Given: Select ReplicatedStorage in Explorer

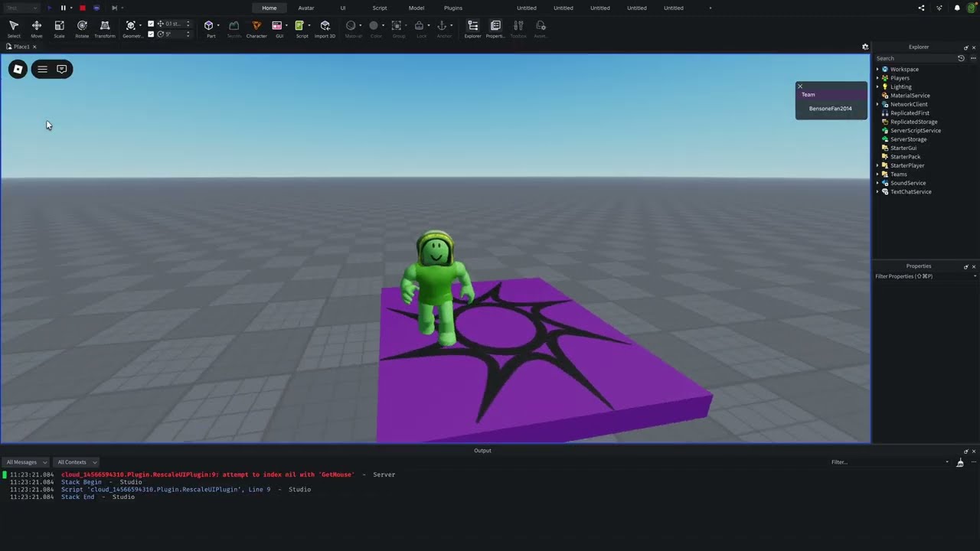Looking at the screenshot, I should tap(913, 122).
